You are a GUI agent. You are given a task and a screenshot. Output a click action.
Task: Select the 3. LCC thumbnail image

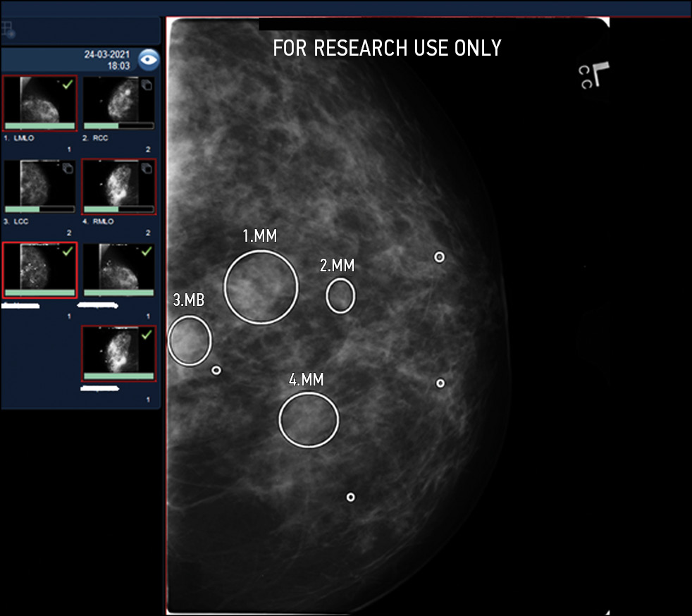(x=39, y=183)
